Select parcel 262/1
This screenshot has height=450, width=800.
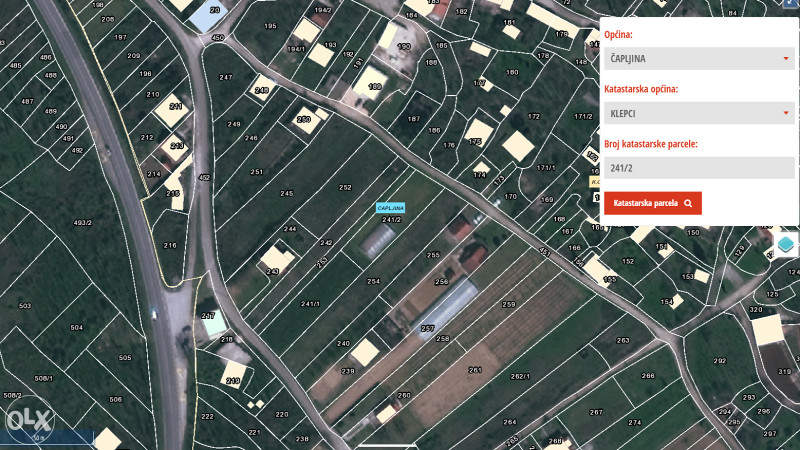click(x=520, y=376)
